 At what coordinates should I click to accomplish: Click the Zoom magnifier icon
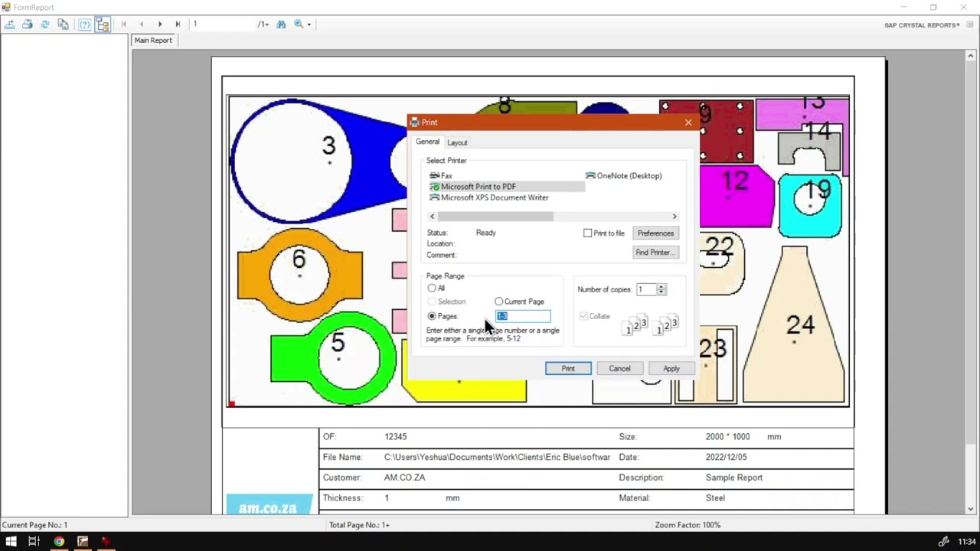pyautogui.click(x=299, y=24)
